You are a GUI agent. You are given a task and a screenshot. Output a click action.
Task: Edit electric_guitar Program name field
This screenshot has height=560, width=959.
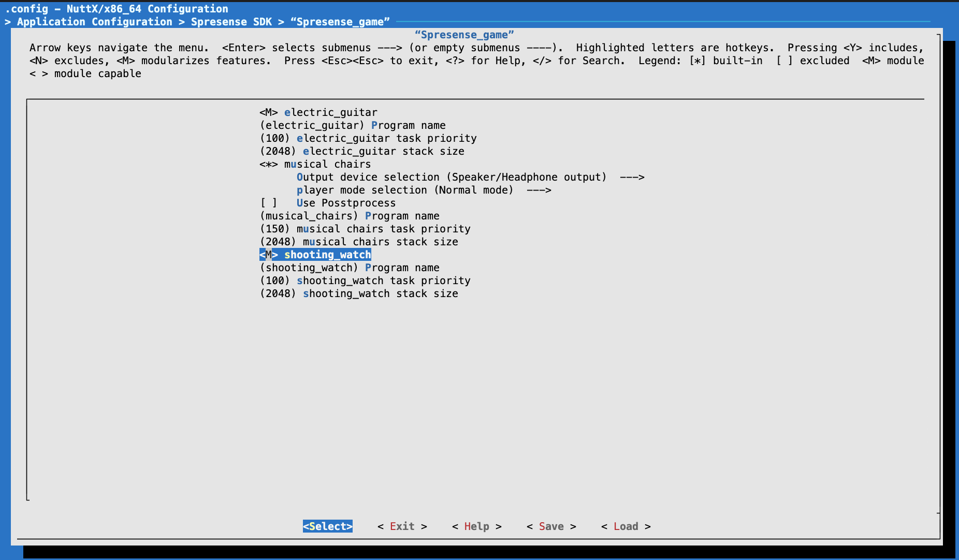[x=352, y=125]
